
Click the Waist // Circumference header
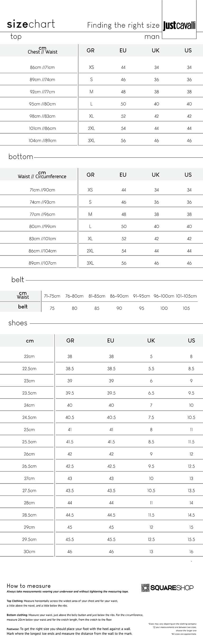pyautogui.click(x=42, y=175)
